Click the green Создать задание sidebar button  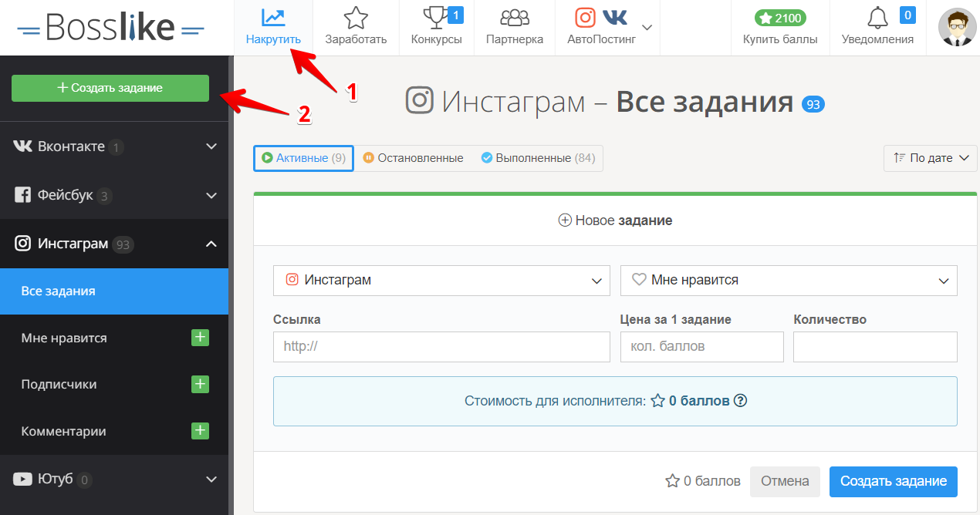pyautogui.click(x=110, y=88)
